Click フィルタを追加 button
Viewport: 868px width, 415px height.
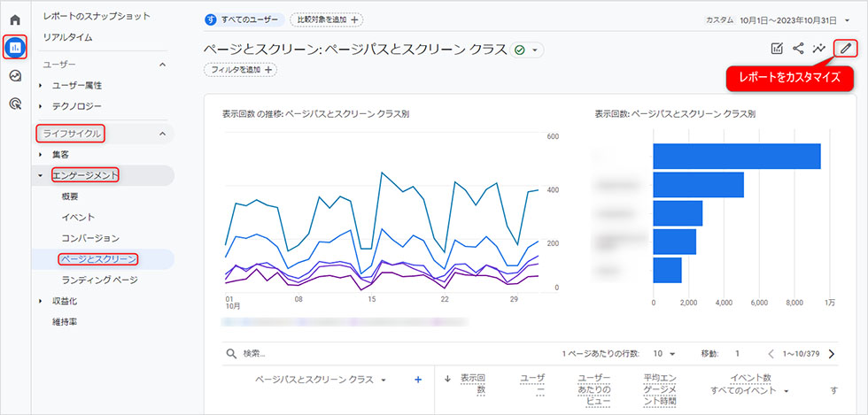pos(240,70)
